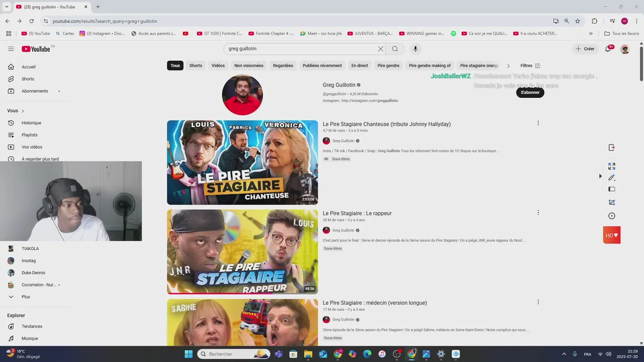Select the Non visionnées chip

[x=249, y=66]
